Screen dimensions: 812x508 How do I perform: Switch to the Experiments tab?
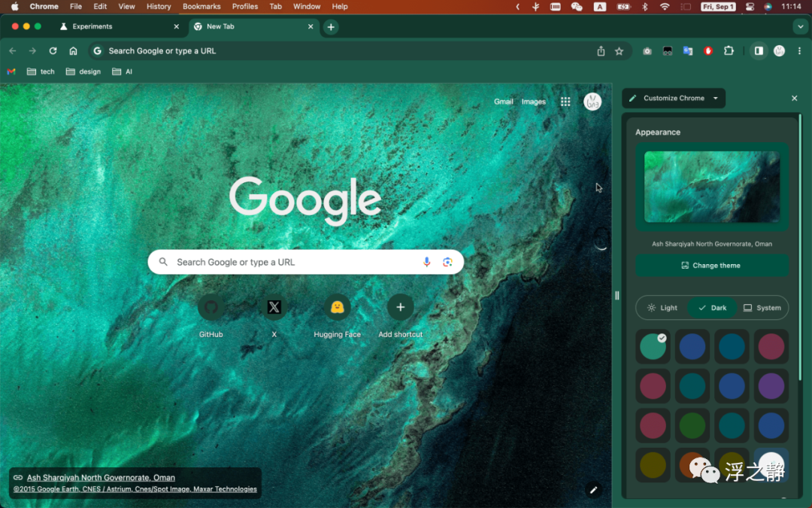point(119,26)
